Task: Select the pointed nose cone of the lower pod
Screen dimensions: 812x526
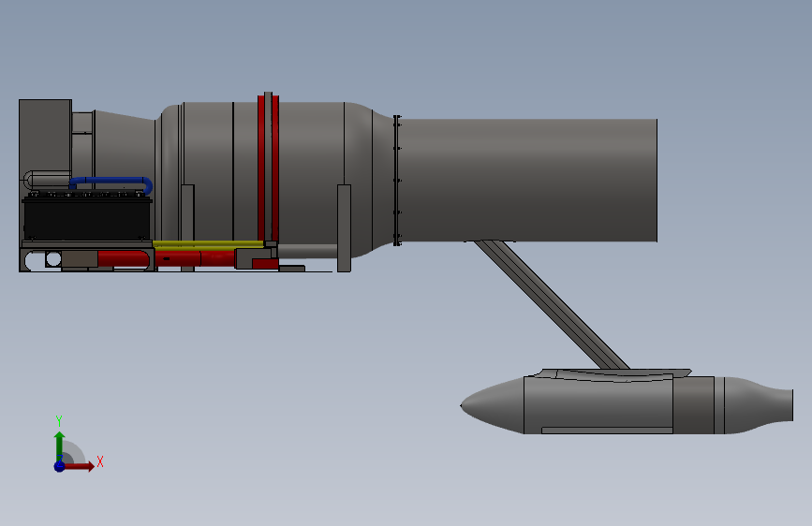Action: (x=492, y=405)
